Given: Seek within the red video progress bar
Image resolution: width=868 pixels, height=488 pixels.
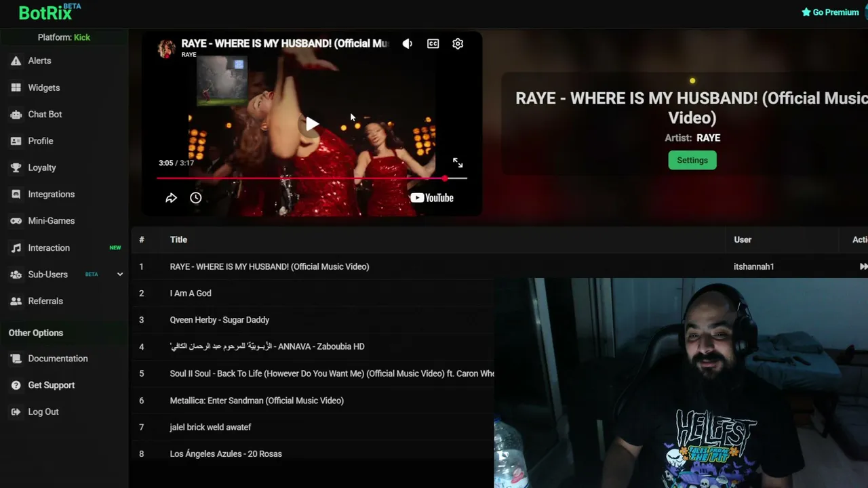Looking at the screenshot, I should [311, 178].
